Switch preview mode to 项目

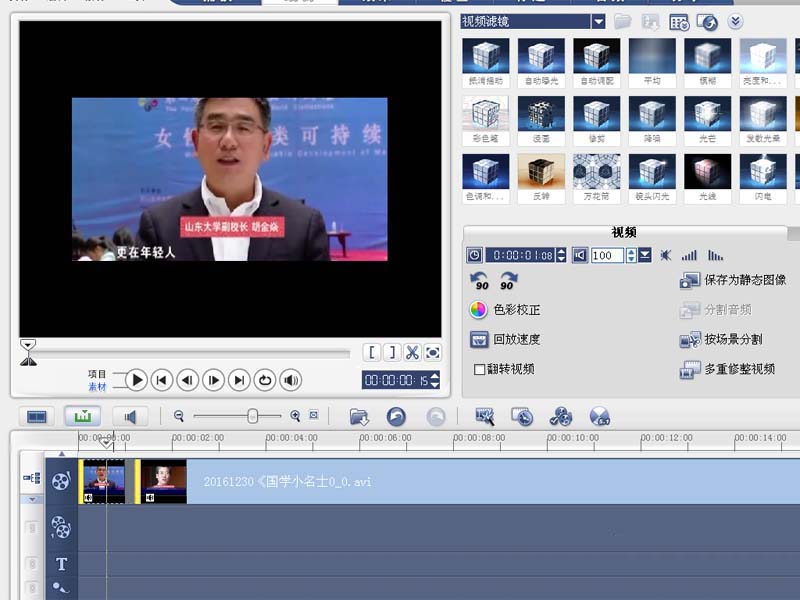(x=97, y=374)
